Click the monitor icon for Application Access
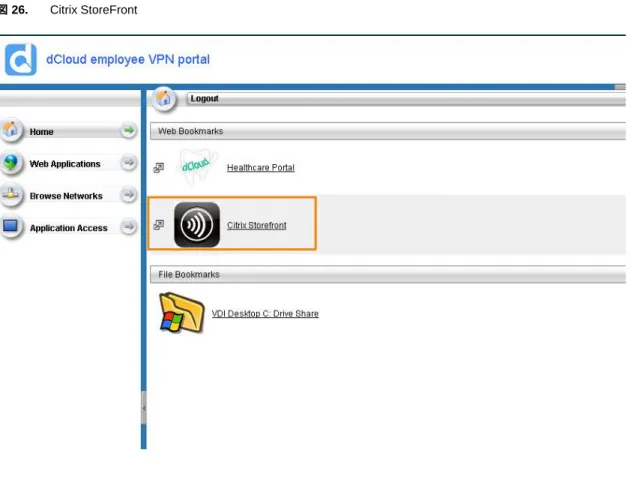The image size is (637, 477). (11, 226)
